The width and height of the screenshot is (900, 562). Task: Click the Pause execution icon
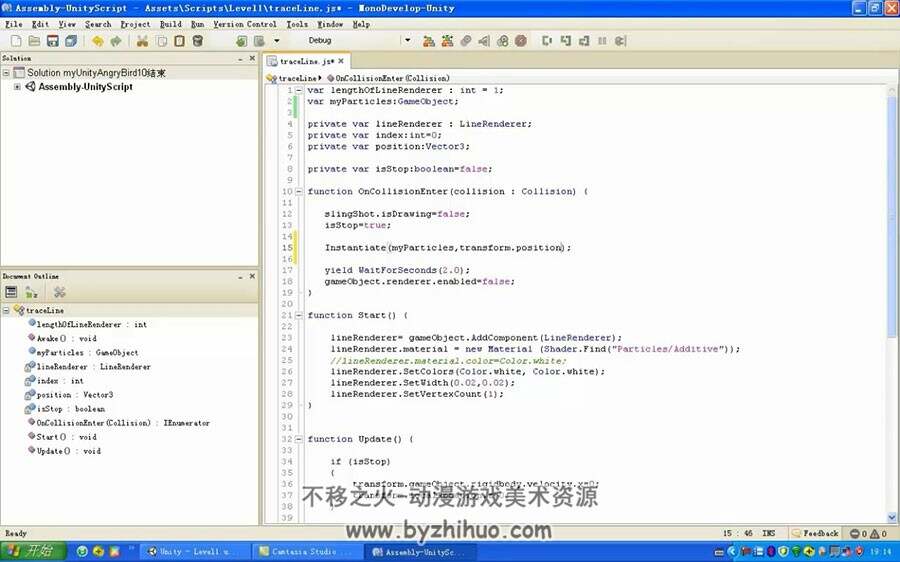[602, 41]
